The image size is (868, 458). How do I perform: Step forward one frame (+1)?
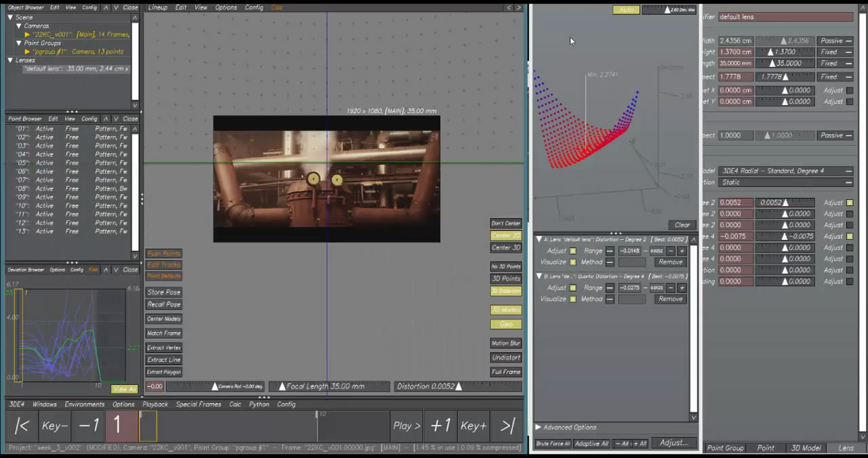point(440,426)
